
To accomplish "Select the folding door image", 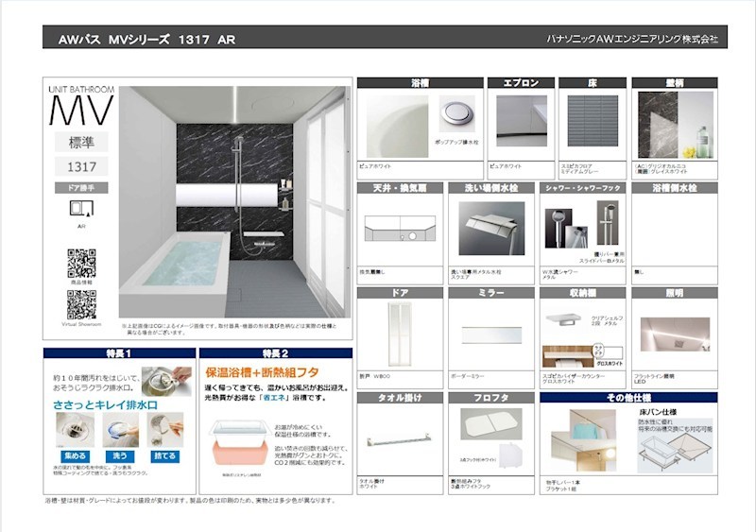I will [400, 335].
